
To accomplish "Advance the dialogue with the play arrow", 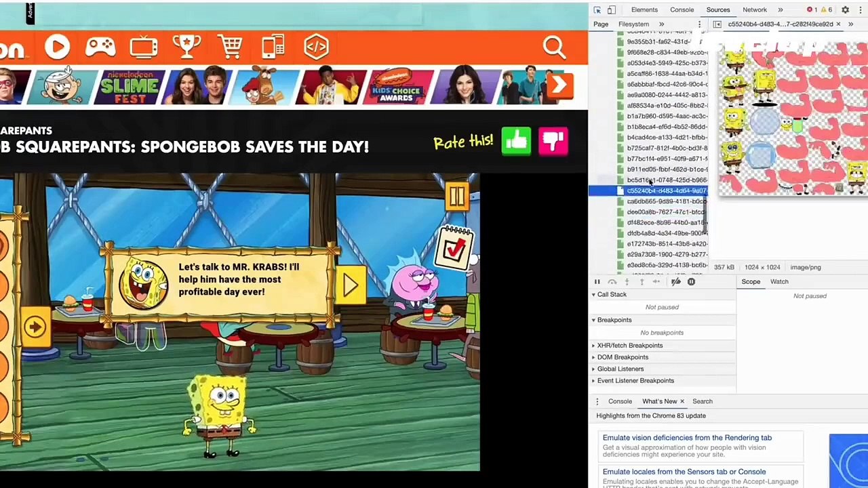I will click(x=351, y=284).
